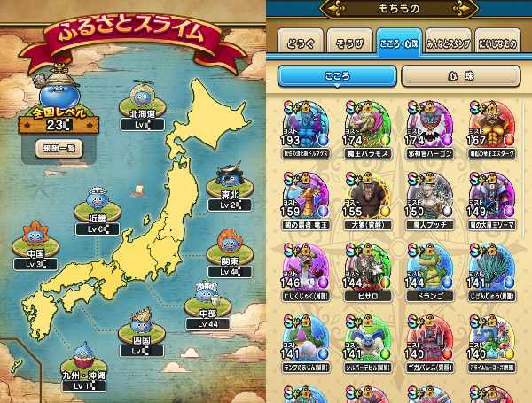This screenshot has height=403, width=532.
Task: Open the だいじなもの tab
Action: pyautogui.click(x=497, y=42)
